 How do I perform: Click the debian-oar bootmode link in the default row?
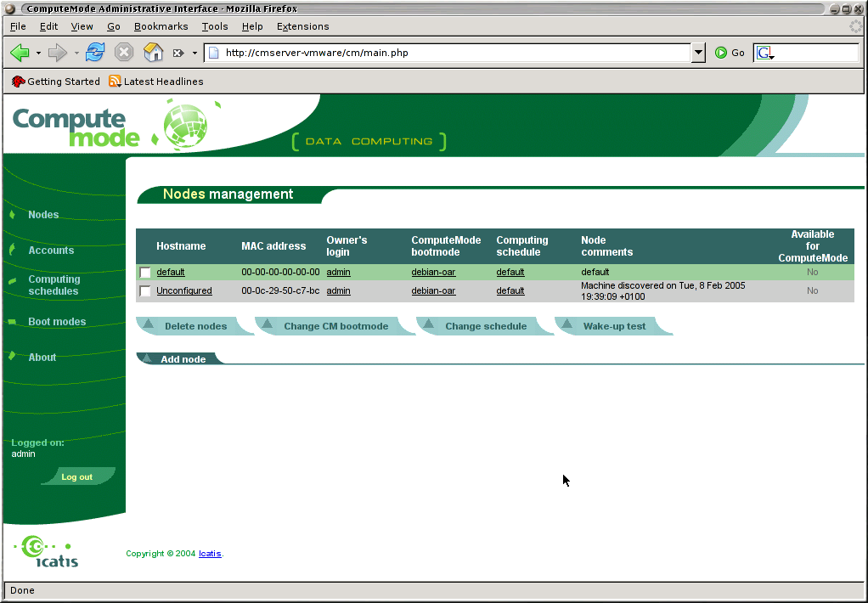433,272
